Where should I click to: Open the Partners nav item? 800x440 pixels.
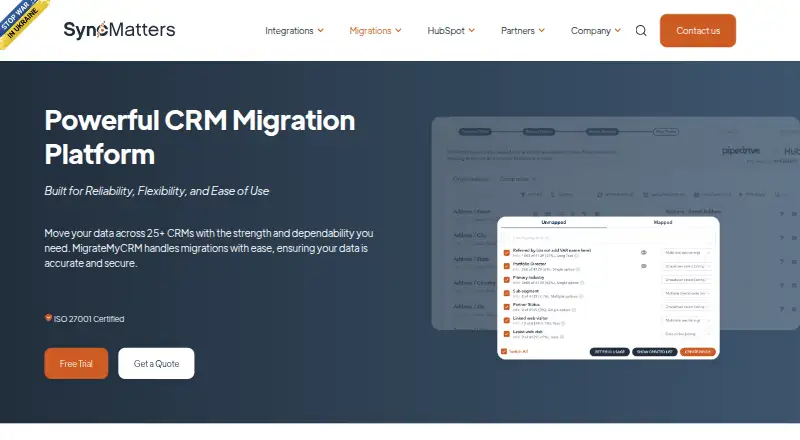(x=517, y=31)
